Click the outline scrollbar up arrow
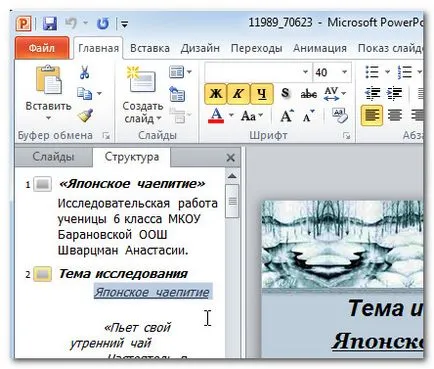 232,176
